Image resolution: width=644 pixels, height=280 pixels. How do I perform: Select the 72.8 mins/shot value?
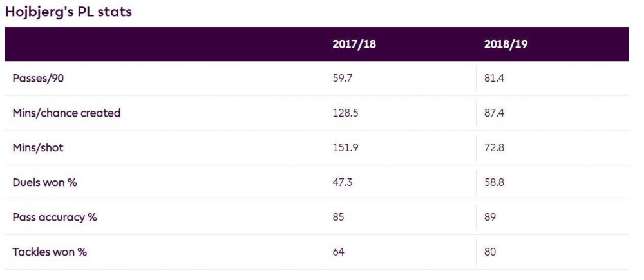click(x=495, y=148)
